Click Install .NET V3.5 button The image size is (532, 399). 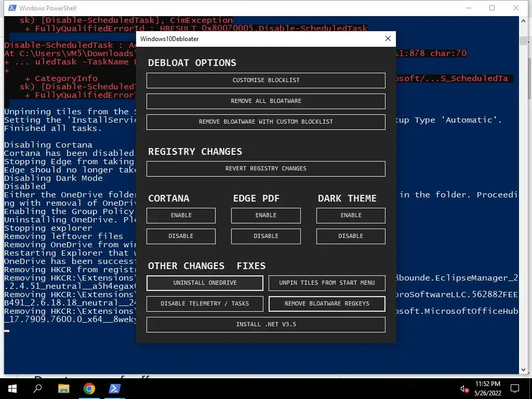pyautogui.click(x=265, y=324)
